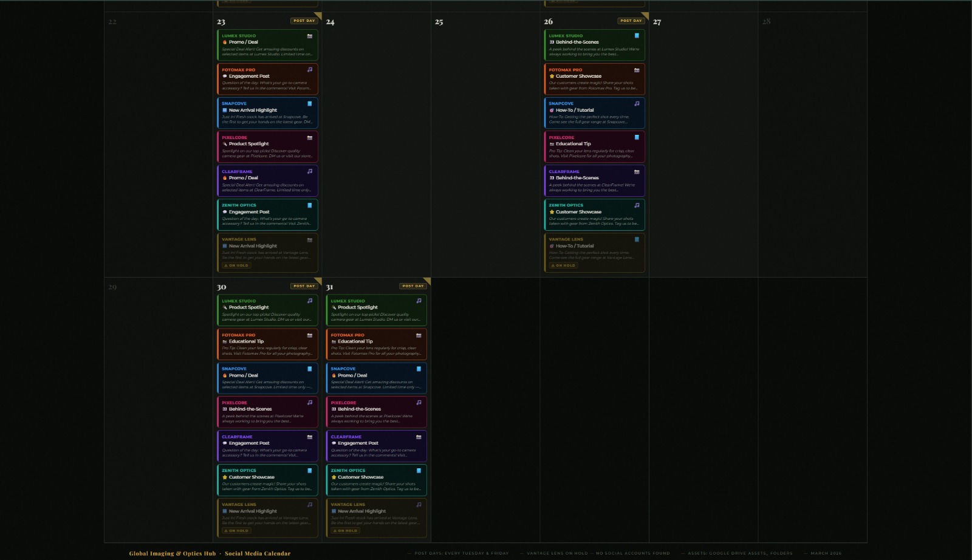
Task: Open Snapcove 'How-To / Tutorial' title on day 26
Action: [x=575, y=111]
